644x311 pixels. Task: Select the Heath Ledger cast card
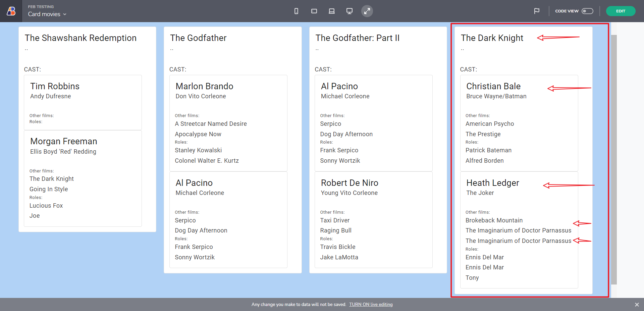click(519, 230)
